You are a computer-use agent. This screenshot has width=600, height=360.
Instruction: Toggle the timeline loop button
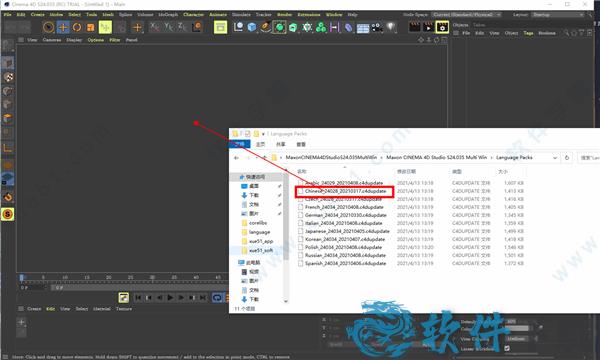click(x=217, y=297)
